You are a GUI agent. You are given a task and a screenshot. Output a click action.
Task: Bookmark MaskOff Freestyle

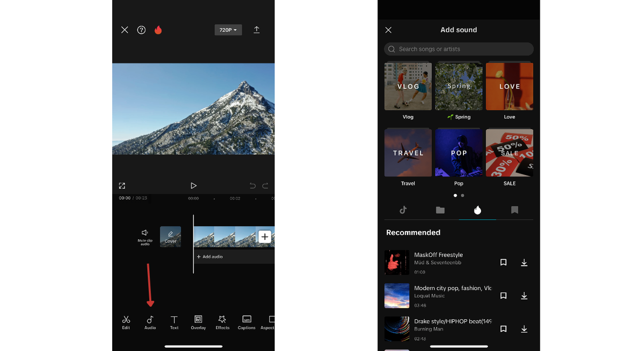coord(503,262)
